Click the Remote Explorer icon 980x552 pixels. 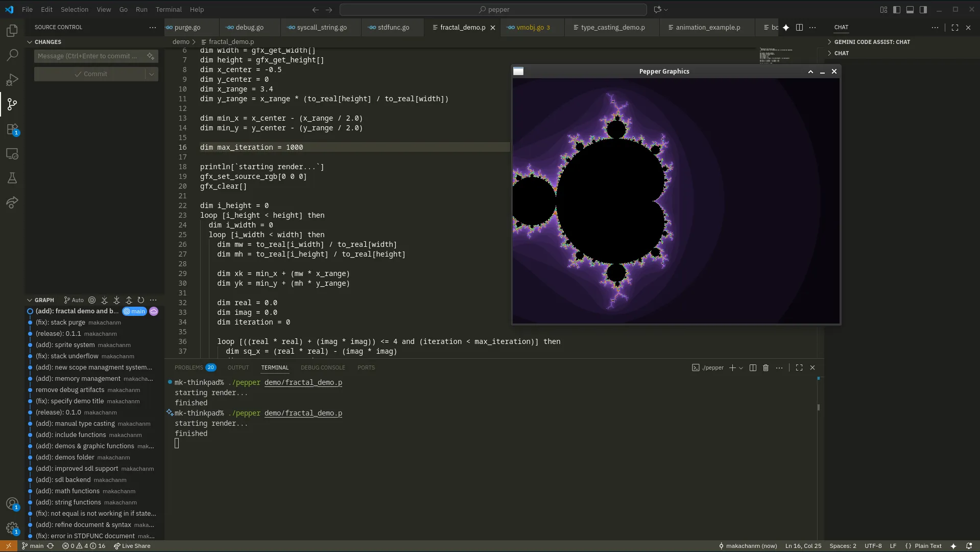tap(12, 154)
